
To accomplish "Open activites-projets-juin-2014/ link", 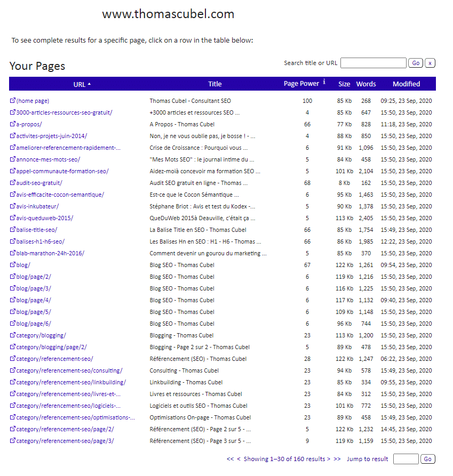I will [x=52, y=136].
